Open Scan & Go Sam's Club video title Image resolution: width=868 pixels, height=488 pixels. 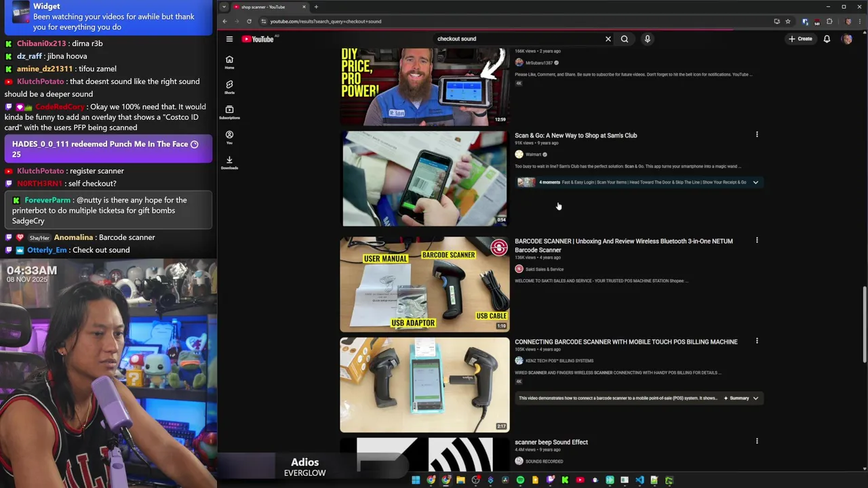(x=576, y=136)
